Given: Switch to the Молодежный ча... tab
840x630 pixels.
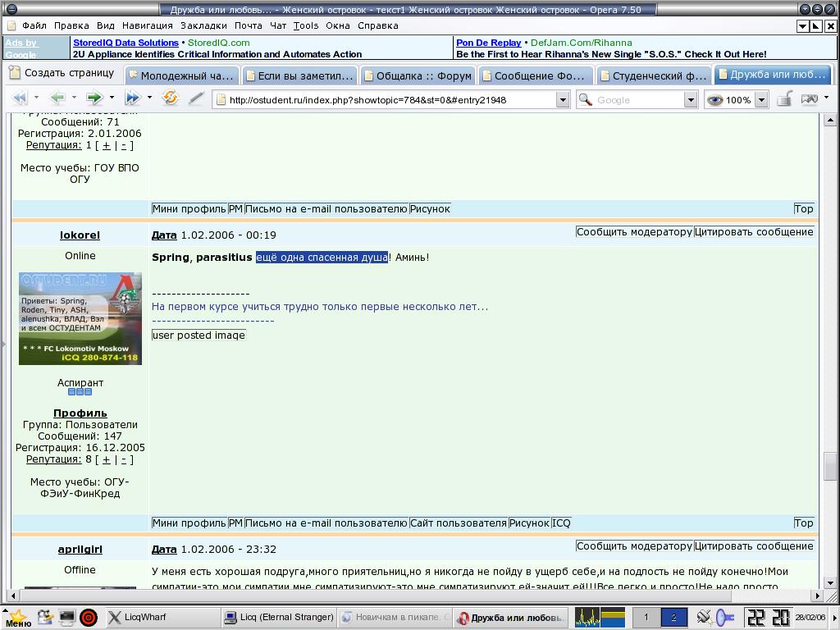Looking at the screenshot, I should point(181,75).
